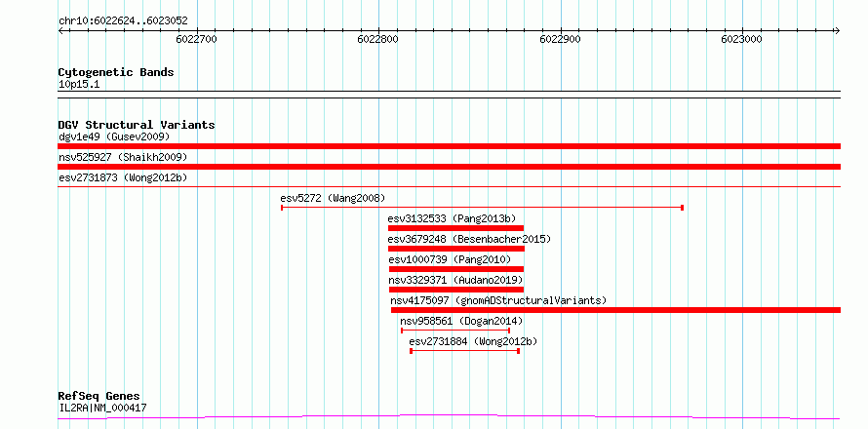868x429 pixels.
Task: Open esv1000739 (Pang2010) variant
Action: (450, 259)
